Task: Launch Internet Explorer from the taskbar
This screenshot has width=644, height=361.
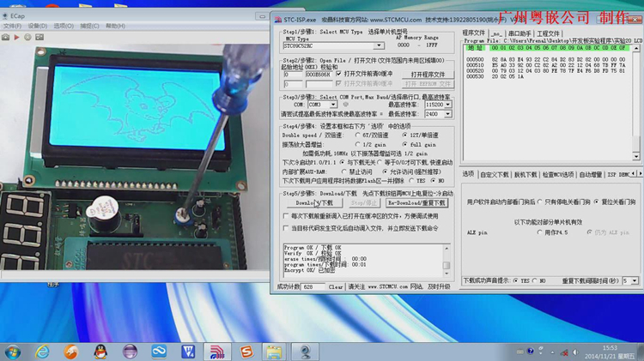Action: pos(42,352)
